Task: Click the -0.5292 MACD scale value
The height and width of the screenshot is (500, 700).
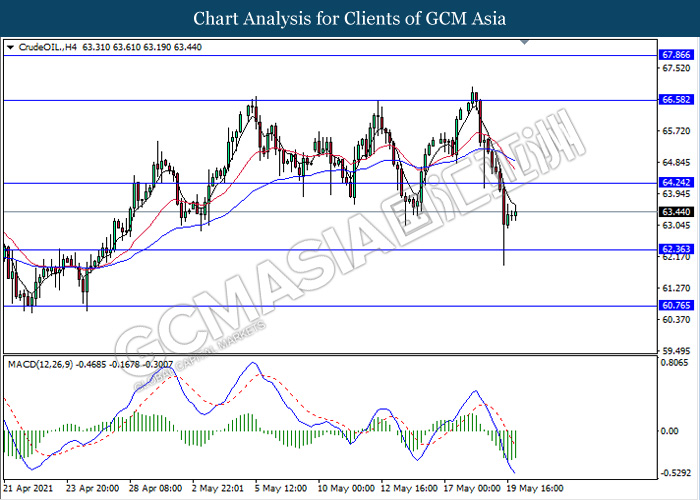Action: [x=674, y=472]
